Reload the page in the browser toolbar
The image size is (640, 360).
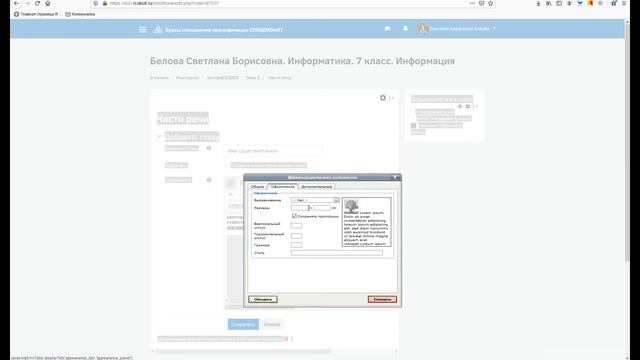pos(37,3)
